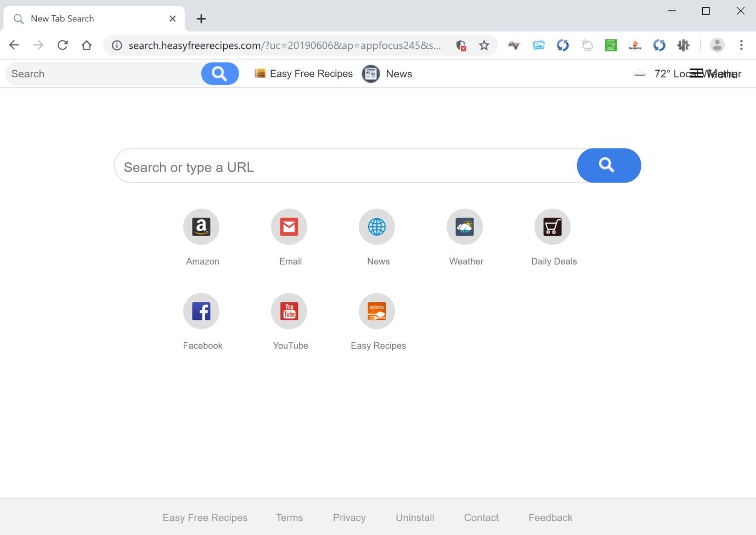Viewport: 756px width, 535px height.
Task: Click the Easy Recipes label text
Action: 379,346
